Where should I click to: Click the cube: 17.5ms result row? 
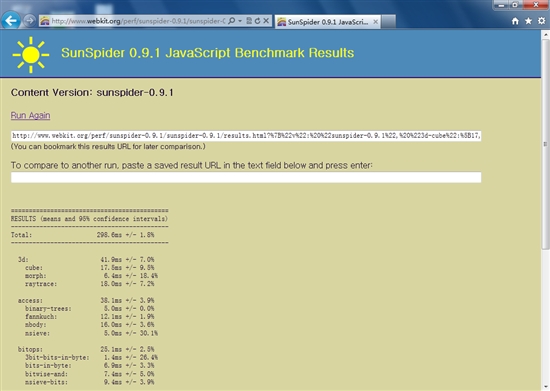[89, 268]
